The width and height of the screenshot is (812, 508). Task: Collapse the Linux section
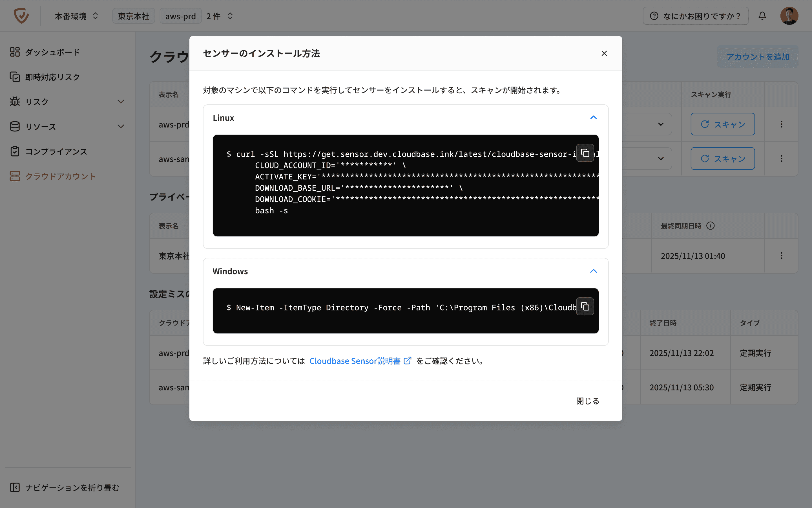pyautogui.click(x=593, y=118)
